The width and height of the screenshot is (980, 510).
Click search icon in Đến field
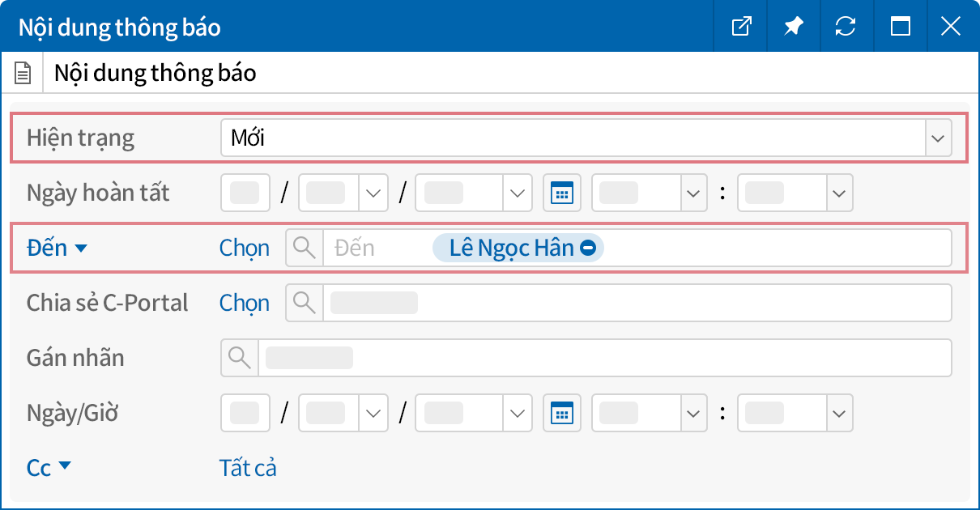(x=305, y=248)
